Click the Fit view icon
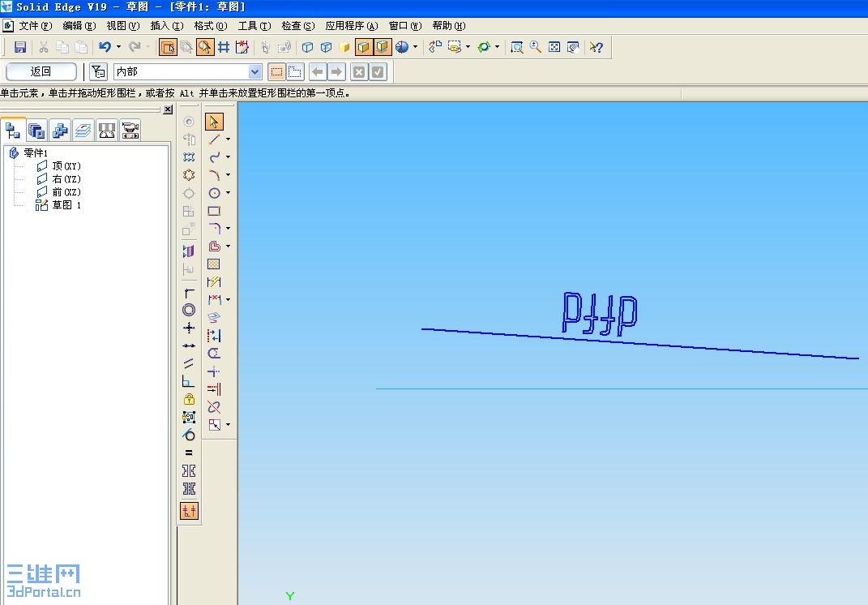The height and width of the screenshot is (605, 868). pos(554,47)
